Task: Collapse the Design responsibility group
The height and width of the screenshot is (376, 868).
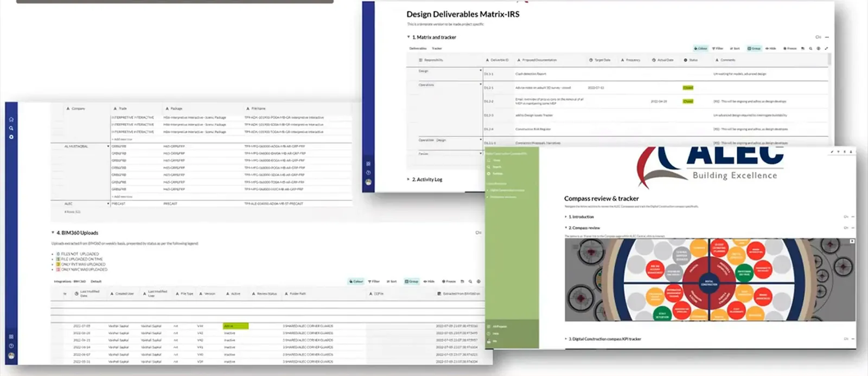Action: pos(481,70)
